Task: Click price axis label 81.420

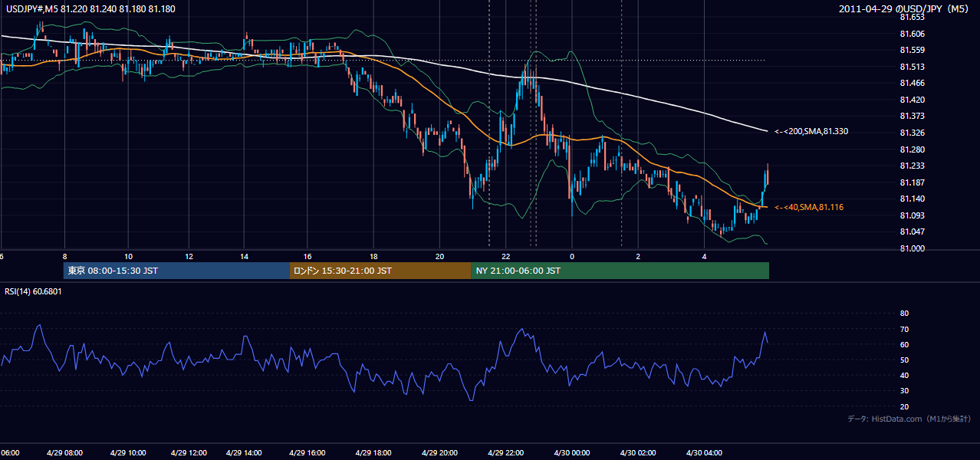Action: coord(912,100)
